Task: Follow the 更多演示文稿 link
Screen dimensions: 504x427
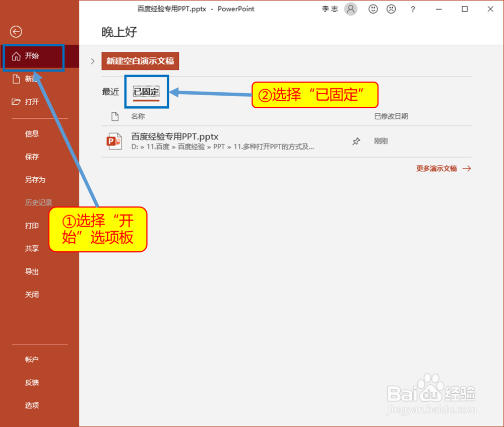Action: [438, 168]
